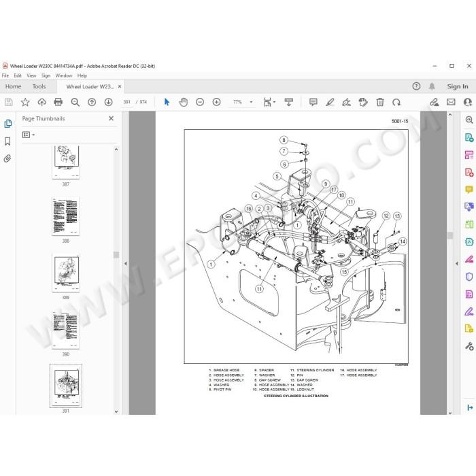Viewport: 476px width, 476px height.
Task: Select page 387 thumbnail
Action: click(66, 162)
